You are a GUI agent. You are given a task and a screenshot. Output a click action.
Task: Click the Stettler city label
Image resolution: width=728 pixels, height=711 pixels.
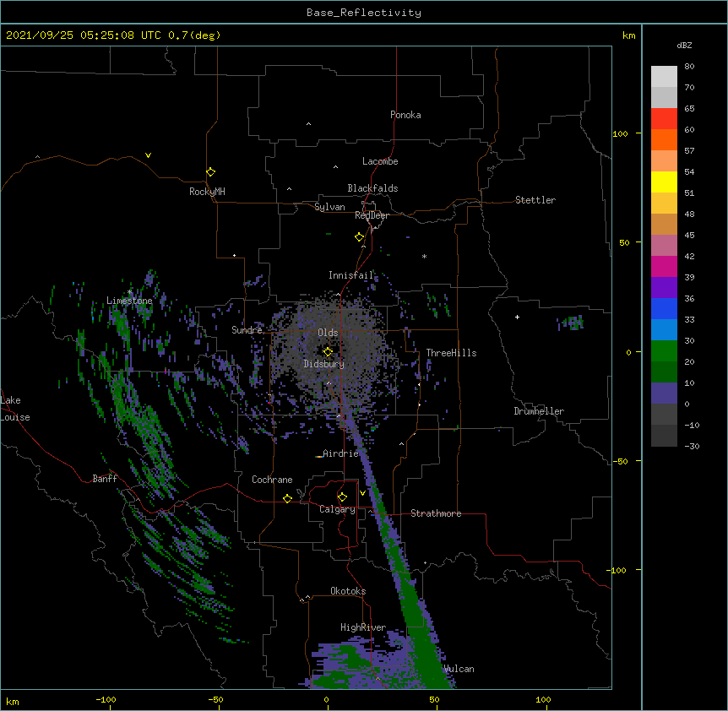pos(535,200)
